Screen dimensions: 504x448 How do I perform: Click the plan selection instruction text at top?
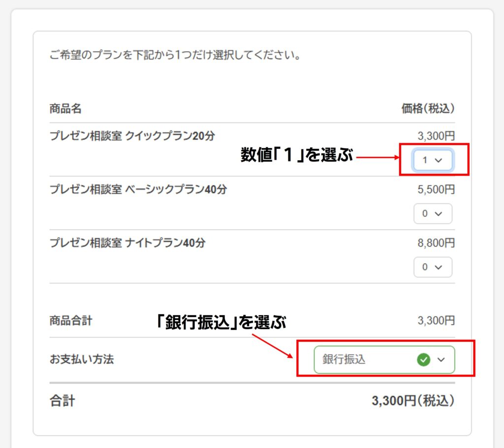(175, 55)
